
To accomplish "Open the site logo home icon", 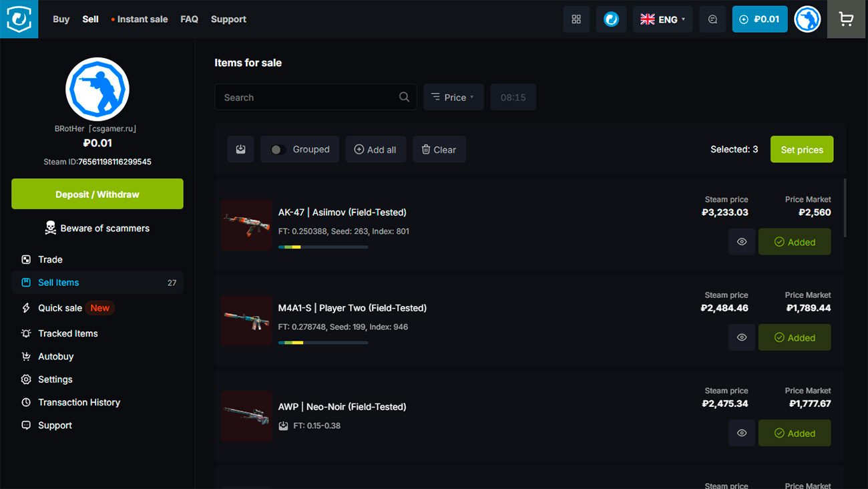I will point(19,19).
